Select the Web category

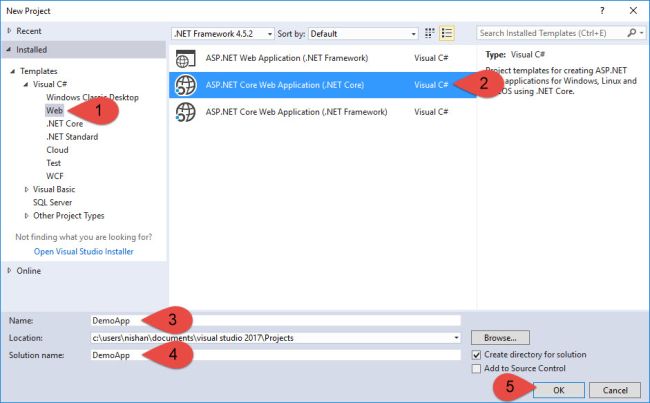pyautogui.click(x=54, y=111)
